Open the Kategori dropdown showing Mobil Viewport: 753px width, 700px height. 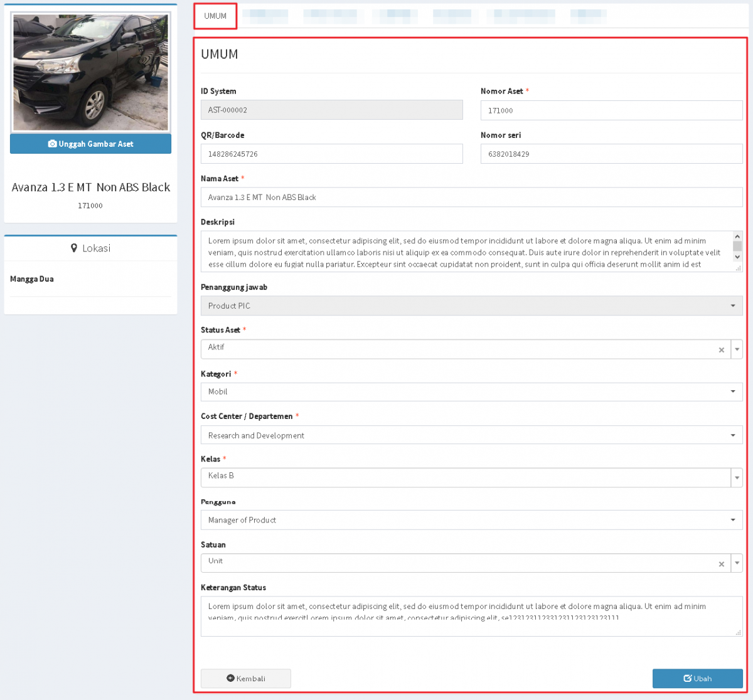coord(733,391)
